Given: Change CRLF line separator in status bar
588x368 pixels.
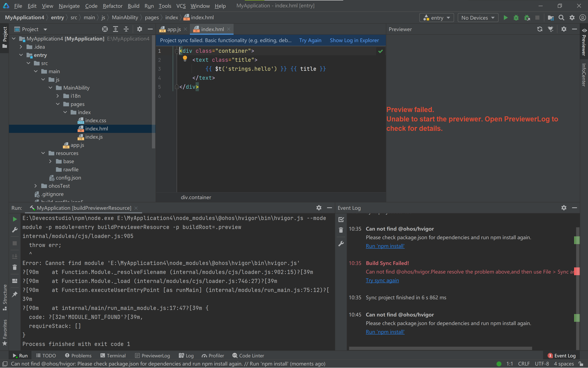Looking at the screenshot, I should pyautogui.click(x=524, y=364).
